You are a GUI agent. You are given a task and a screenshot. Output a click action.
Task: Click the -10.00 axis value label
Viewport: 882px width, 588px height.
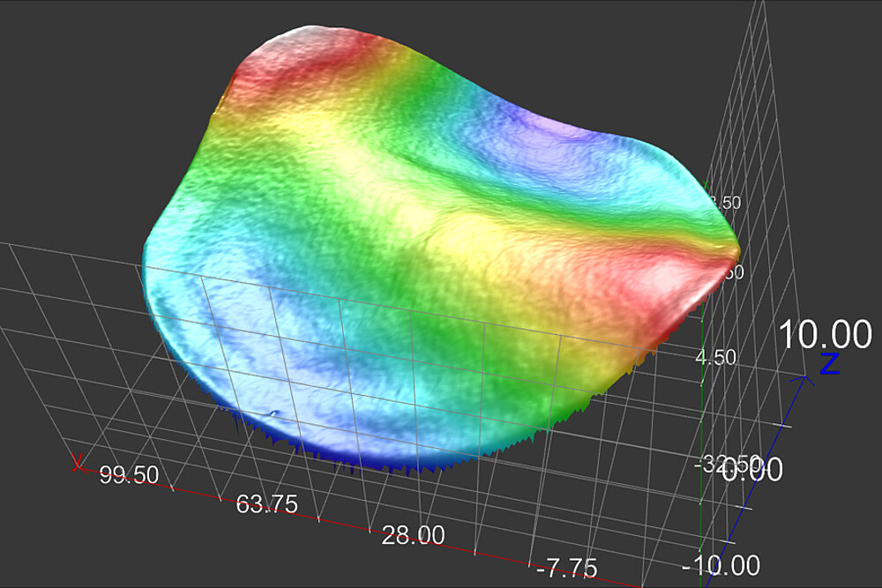click(723, 565)
